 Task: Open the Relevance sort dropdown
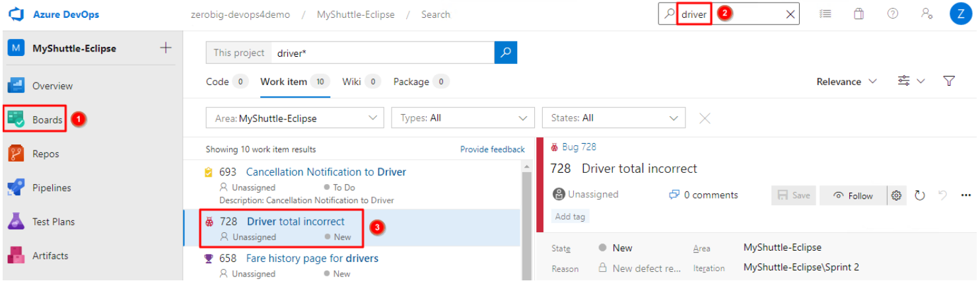pyautogui.click(x=847, y=81)
